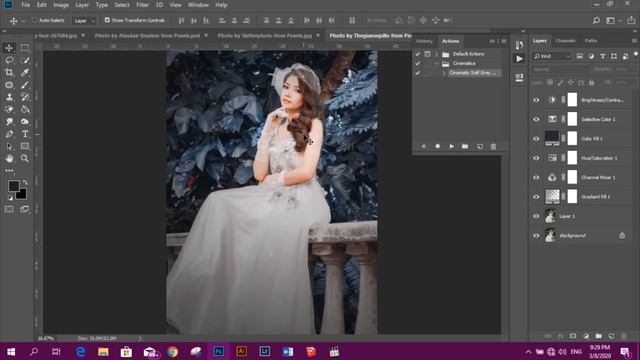Begin recording an action
Screen dimensions: 640x360
(438, 146)
